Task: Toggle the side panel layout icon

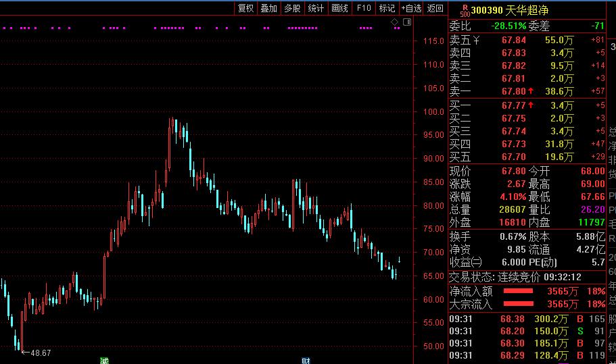Action: [406, 23]
